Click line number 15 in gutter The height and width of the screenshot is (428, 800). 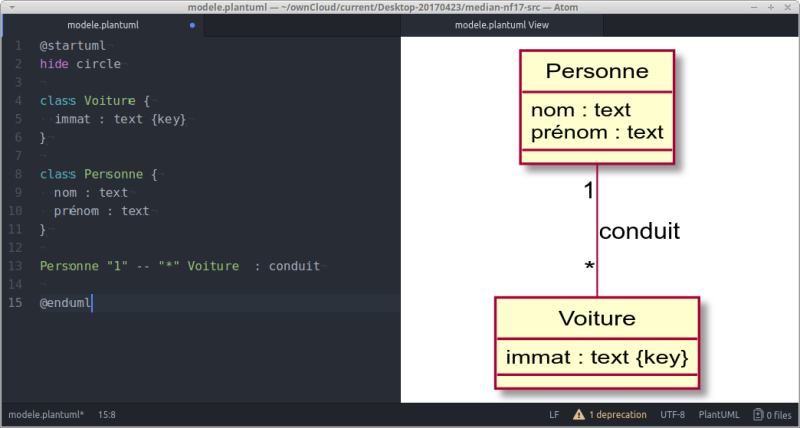point(15,303)
